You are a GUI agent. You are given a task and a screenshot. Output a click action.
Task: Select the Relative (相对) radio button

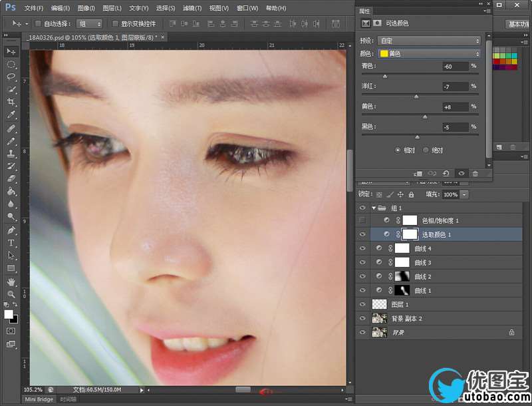point(398,150)
